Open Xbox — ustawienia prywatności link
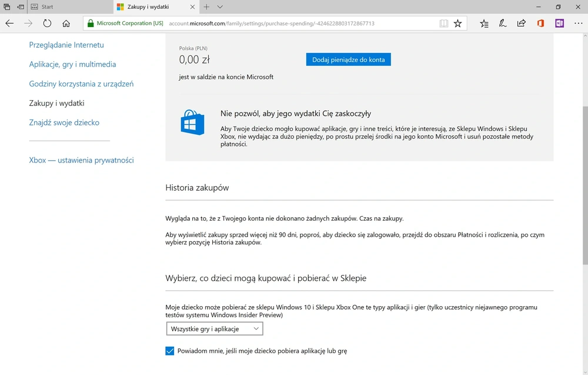Screen dimensions: 588x375 coord(81,160)
